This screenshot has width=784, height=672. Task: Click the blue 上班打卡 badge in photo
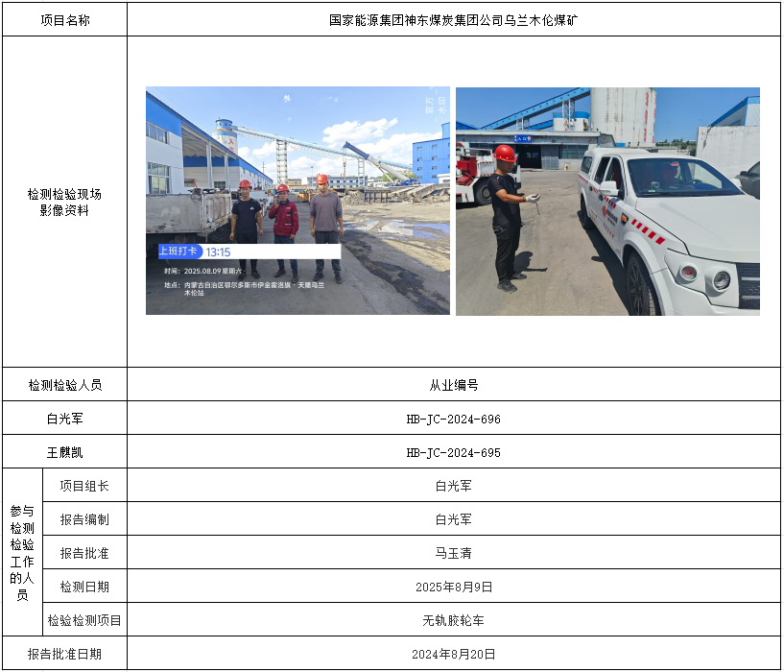coord(179,252)
